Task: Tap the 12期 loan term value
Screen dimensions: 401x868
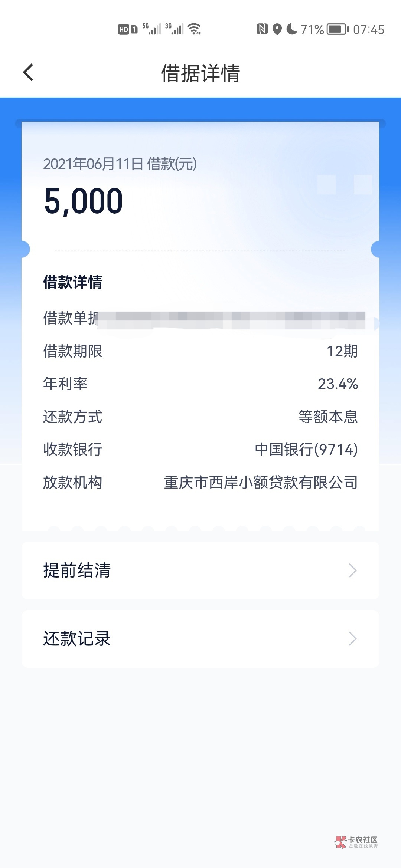Action: point(342,351)
